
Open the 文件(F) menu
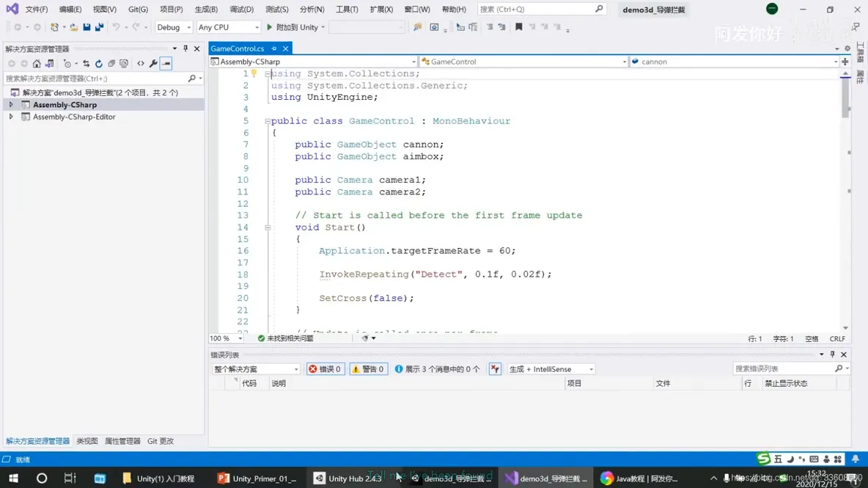pos(36,10)
